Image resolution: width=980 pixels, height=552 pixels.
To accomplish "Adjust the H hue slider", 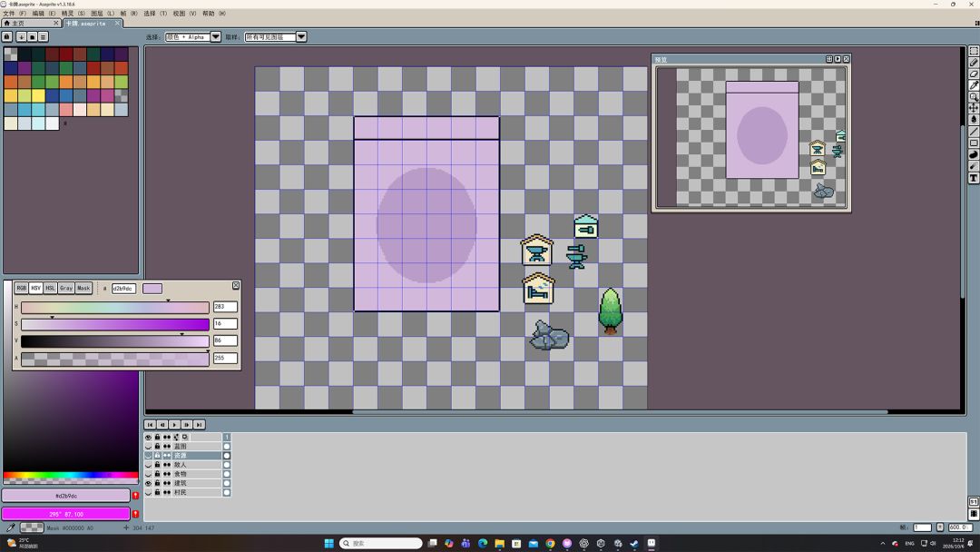I will (115, 307).
